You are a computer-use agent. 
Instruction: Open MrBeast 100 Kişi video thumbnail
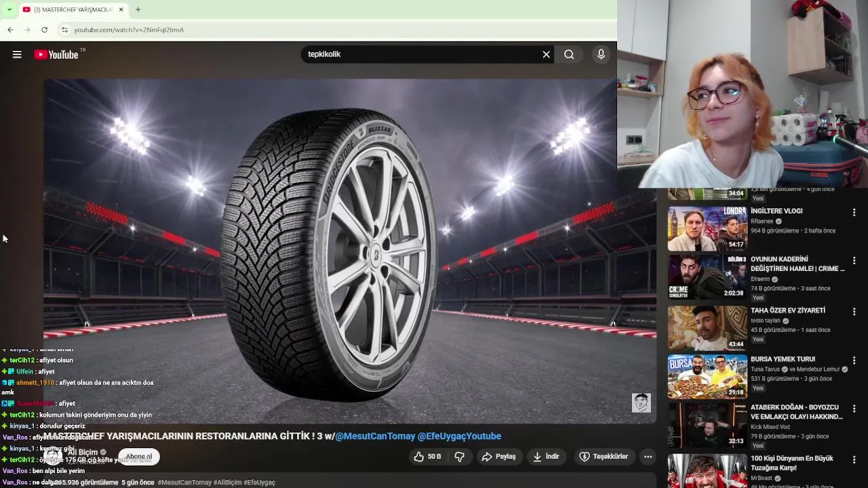(x=707, y=470)
